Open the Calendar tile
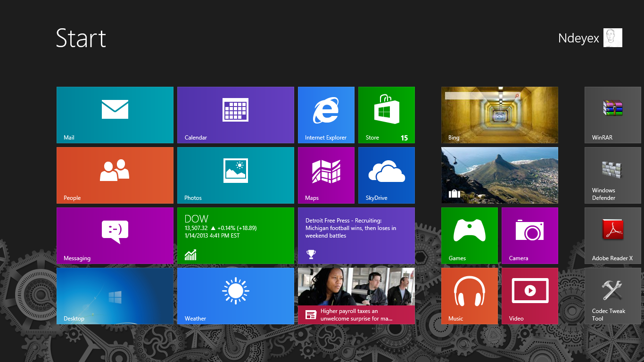644x362 pixels. pos(235,115)
